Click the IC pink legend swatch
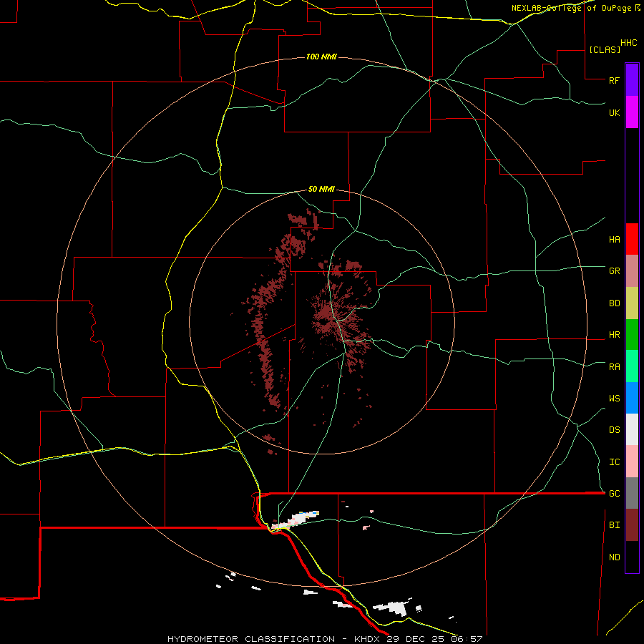Screen dimensions: 644x644 click(x=632, y=462)
